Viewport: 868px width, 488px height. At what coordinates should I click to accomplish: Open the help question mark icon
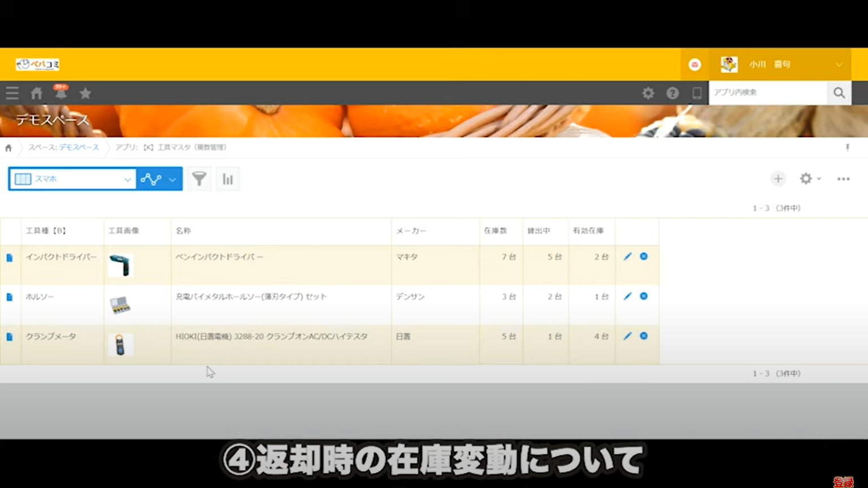pos(672,93)
